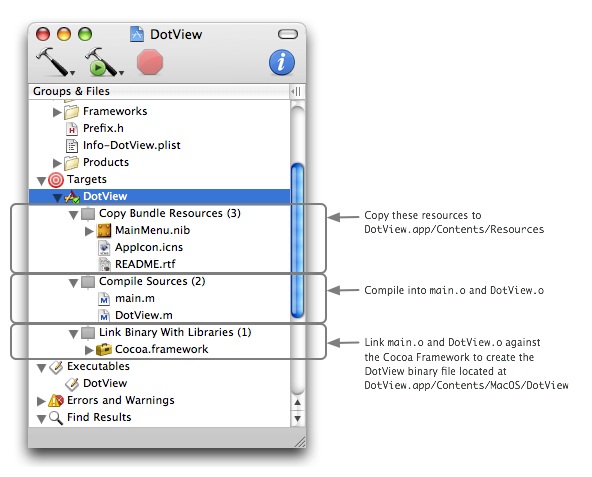Click the red Targets bullseye icon

(56, 180)
